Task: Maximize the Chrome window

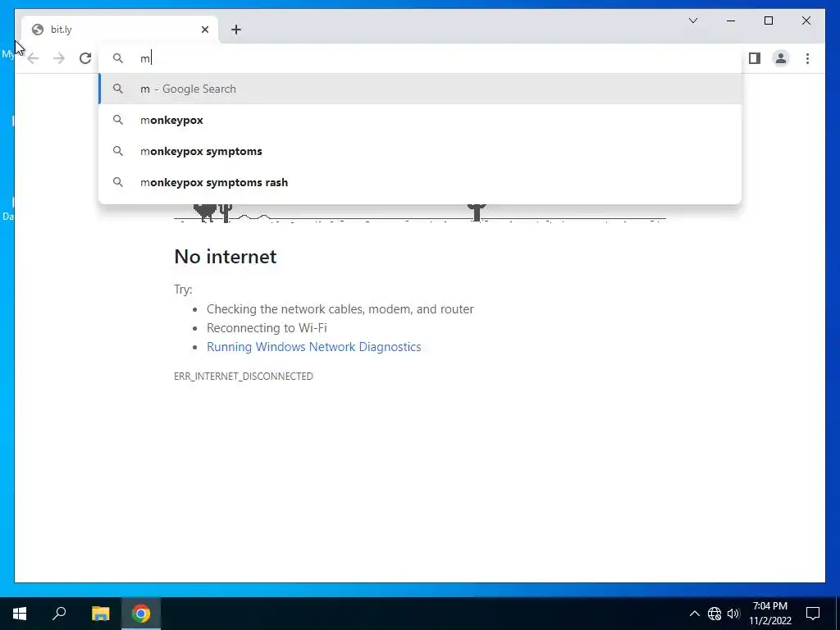Action: pos(768,21)
